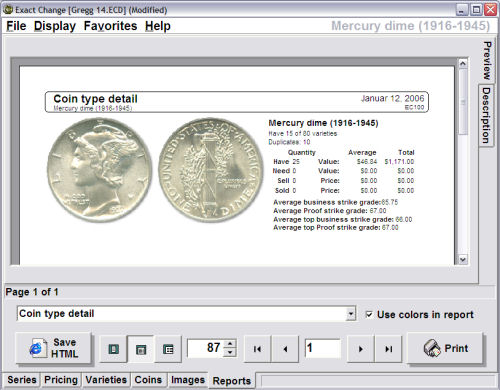Click the 'EC100' report code text
The image size is (500, 390).
[414, 107]
